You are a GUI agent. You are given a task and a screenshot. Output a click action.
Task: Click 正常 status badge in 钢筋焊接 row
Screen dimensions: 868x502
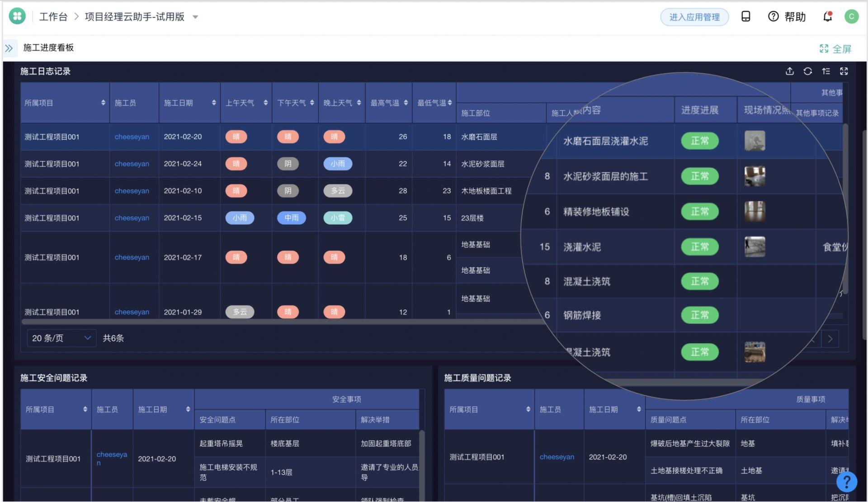(700, 315)
